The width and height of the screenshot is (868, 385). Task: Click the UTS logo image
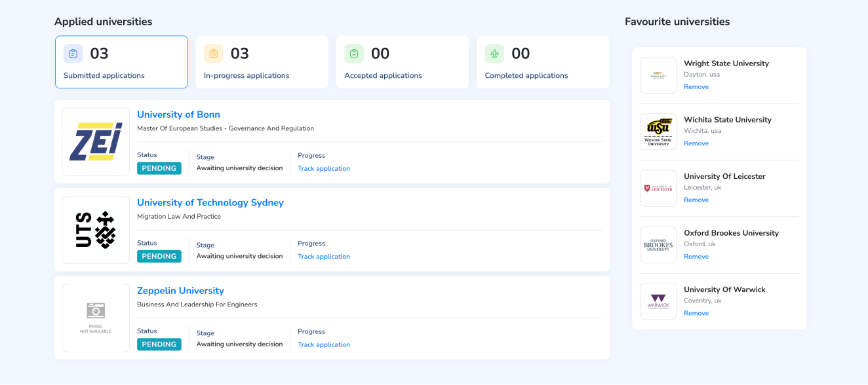96,230
